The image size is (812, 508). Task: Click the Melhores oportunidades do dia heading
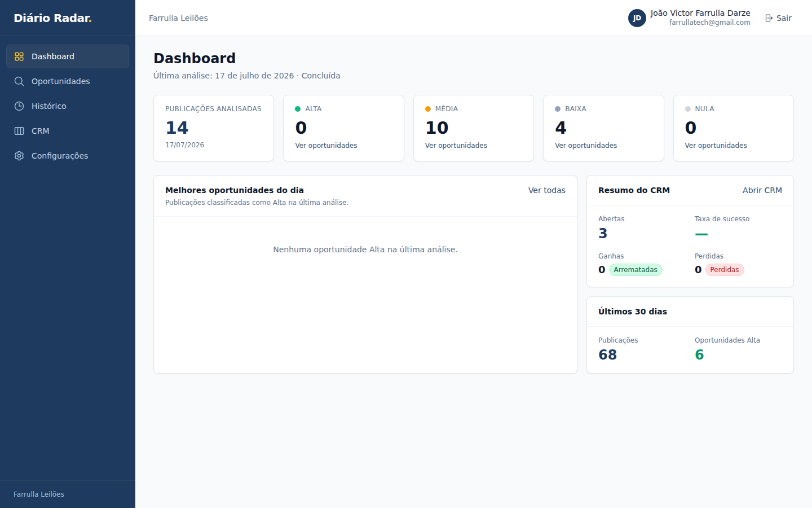[235, 190]
